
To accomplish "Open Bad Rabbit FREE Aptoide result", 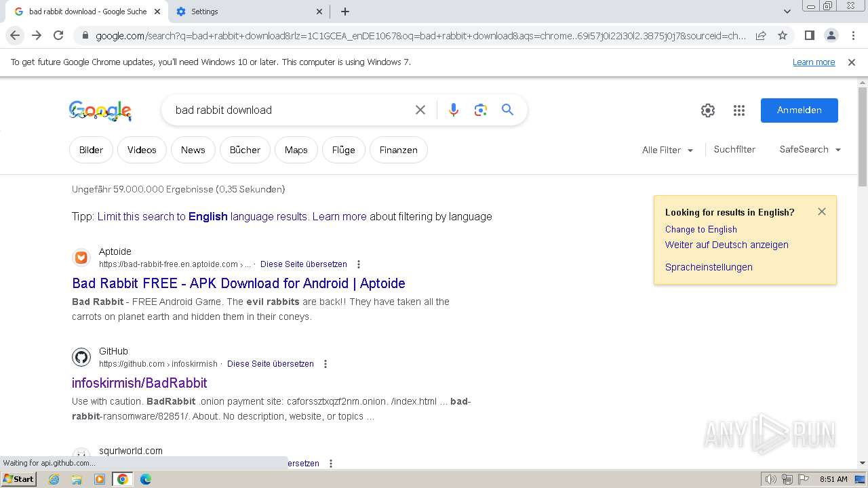I will [x=239, y=283].
